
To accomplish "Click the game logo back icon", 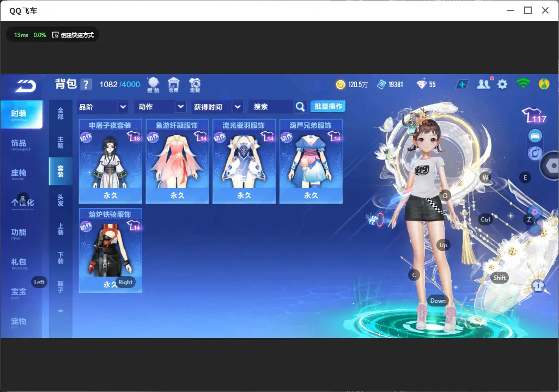I will coord(26,85).
